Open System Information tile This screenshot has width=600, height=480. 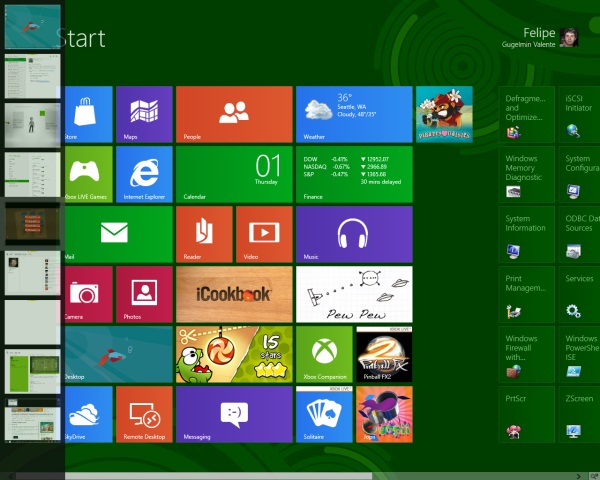click(527, 234)
